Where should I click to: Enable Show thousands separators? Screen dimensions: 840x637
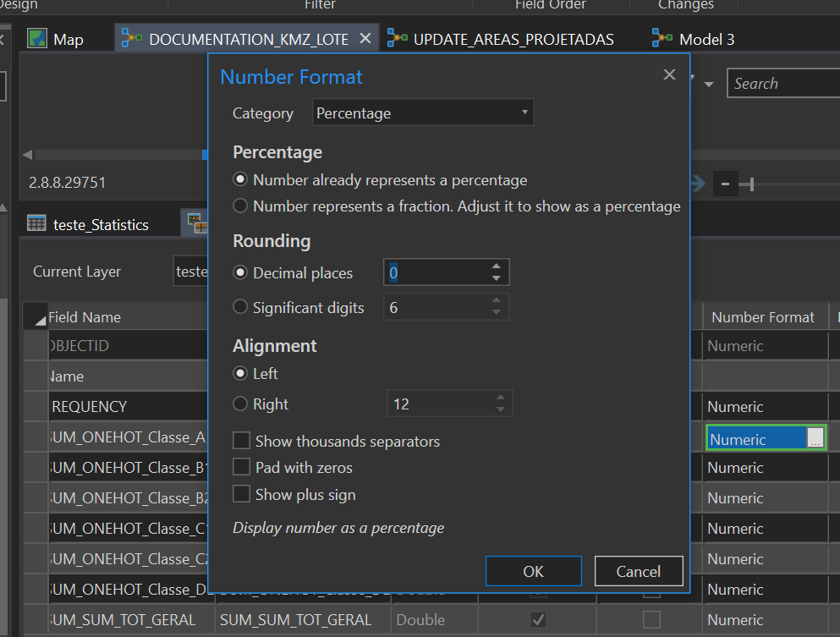242,441
